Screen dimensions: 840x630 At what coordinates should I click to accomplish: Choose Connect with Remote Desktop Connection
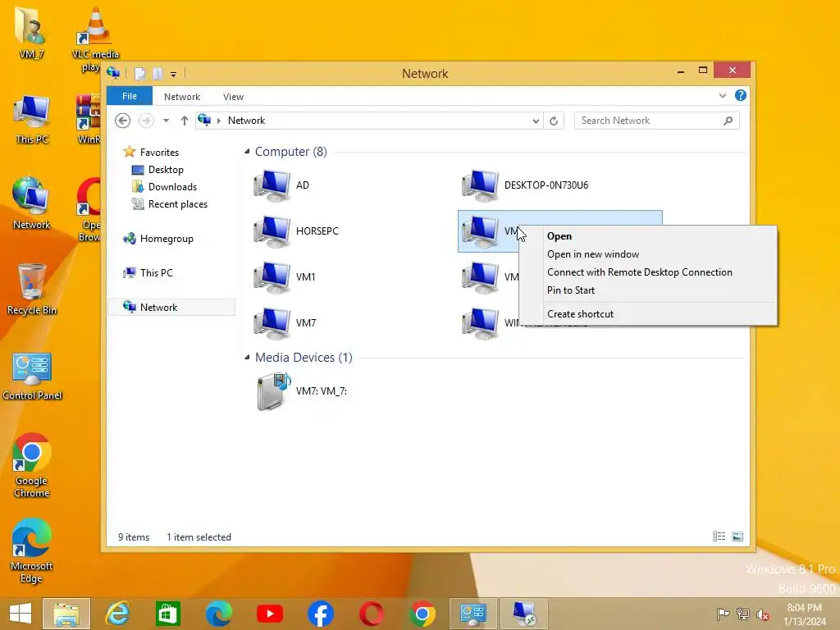point(648,272)
